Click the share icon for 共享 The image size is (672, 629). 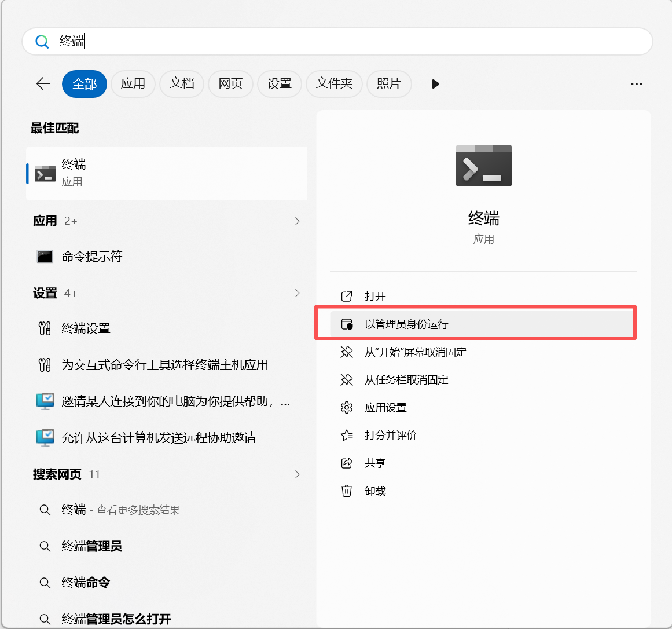[347, 463]
